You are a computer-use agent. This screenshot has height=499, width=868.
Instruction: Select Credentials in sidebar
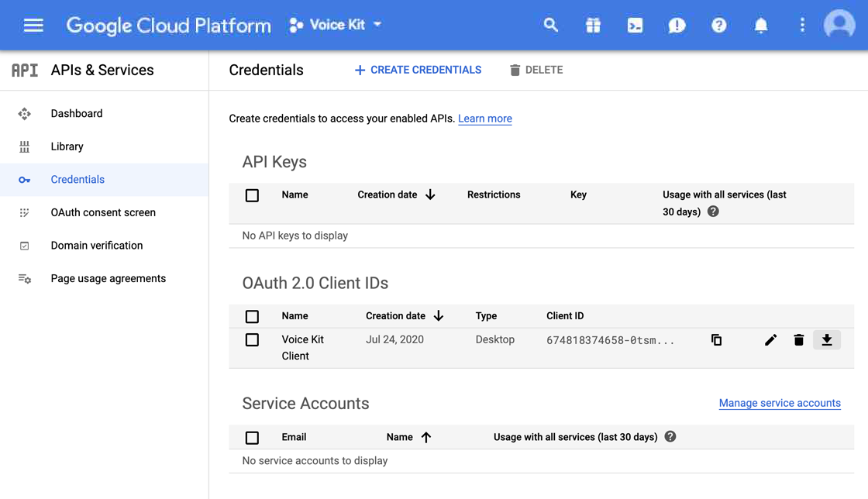coord(77,179)
